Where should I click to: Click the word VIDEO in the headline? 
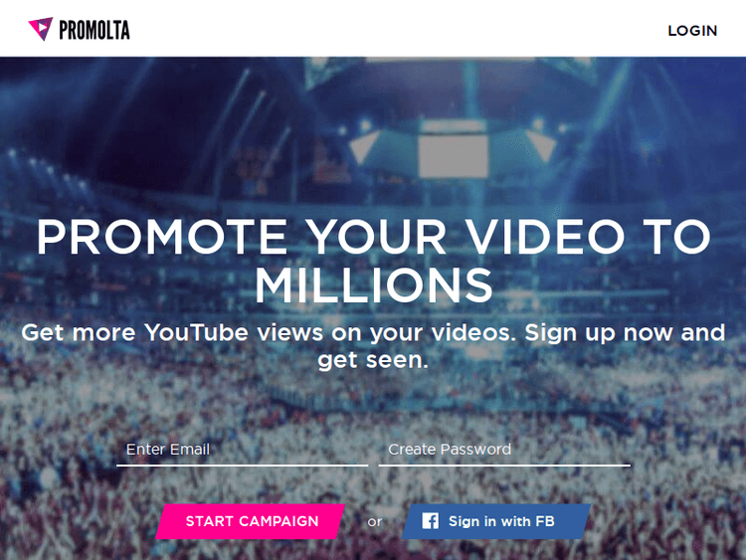pos(545,237)
